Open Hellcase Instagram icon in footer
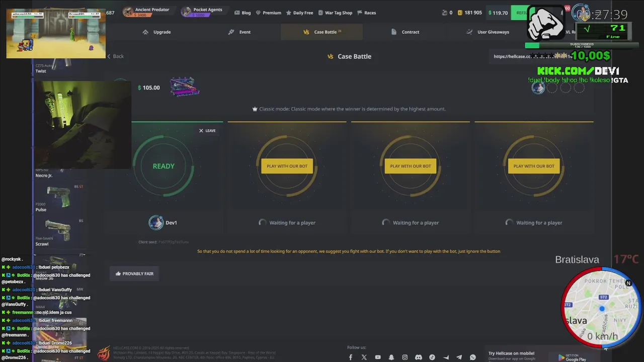 pos(405,357)
